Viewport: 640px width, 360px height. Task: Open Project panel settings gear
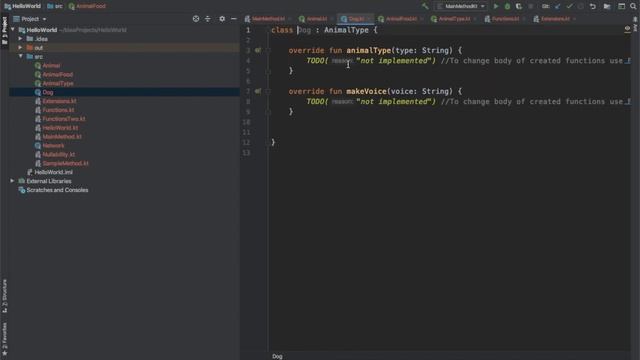pyautogui.click(x=222, y=19)
